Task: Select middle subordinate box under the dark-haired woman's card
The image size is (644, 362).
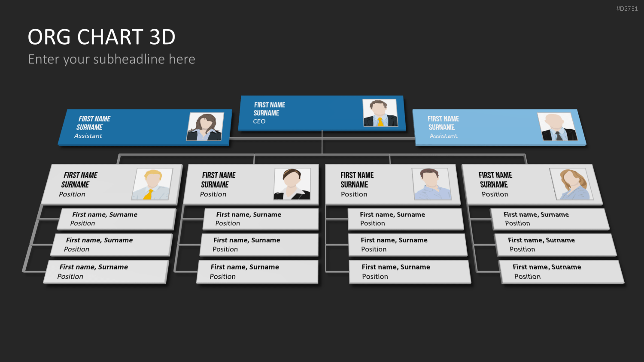Action: [x=259, y=244]
